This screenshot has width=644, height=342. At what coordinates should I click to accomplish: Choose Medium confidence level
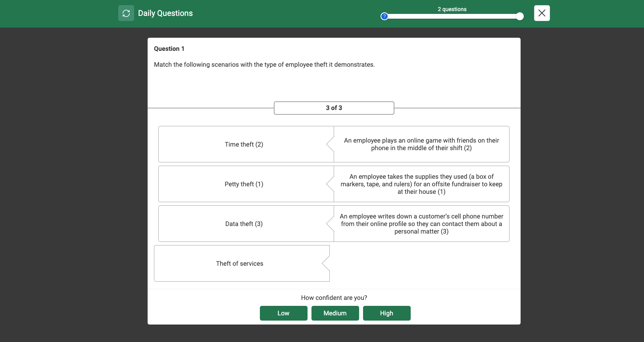click(x=335, y=313)
